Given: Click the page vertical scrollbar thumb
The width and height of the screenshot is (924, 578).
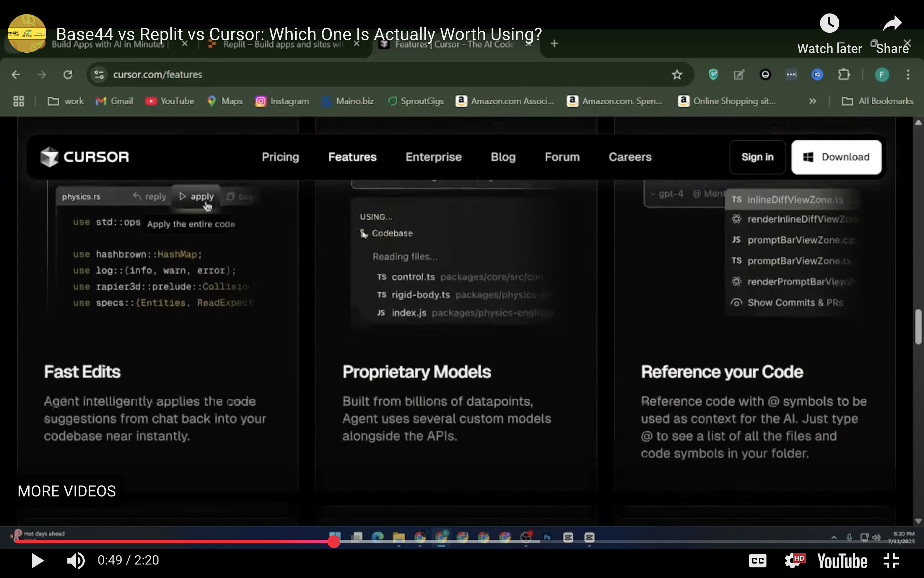Looking at the screenshot, I should click(x=918, y=327).
